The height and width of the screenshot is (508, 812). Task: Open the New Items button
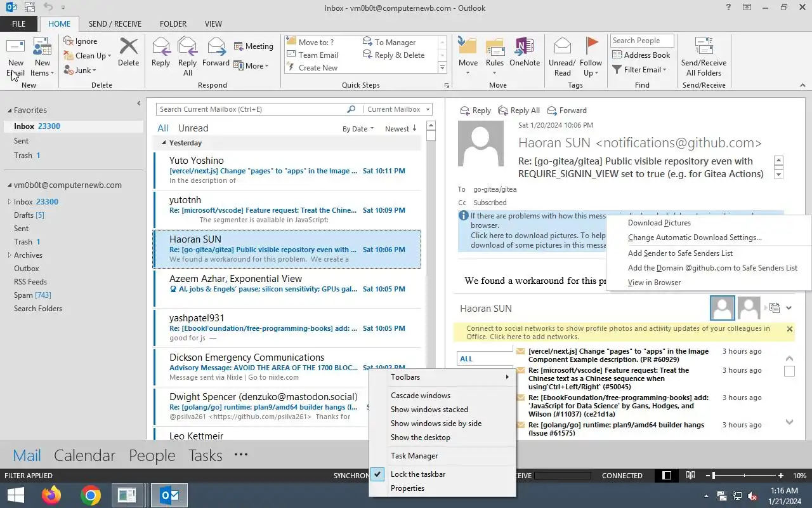point(43,57)
